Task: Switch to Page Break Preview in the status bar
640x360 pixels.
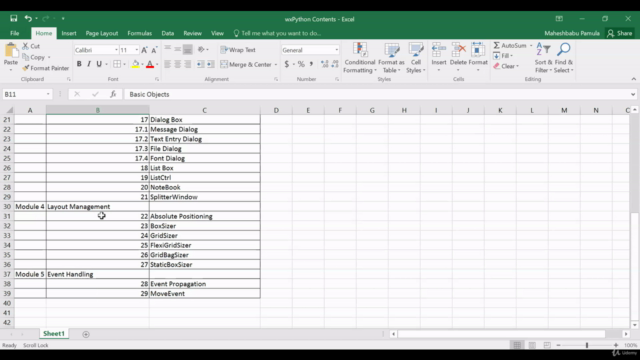Action: [x=547, y=345]
